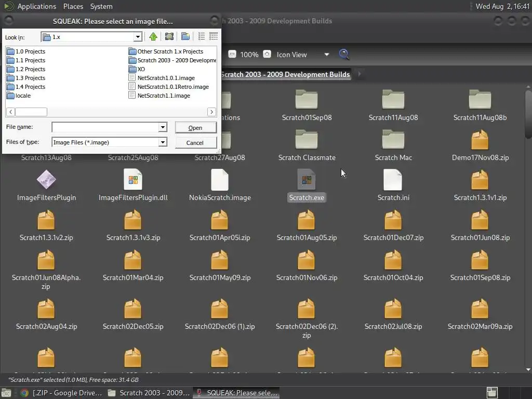Click the clock showing Wed Aug 2
532x399 pixels.
click(x=502, y=6)
